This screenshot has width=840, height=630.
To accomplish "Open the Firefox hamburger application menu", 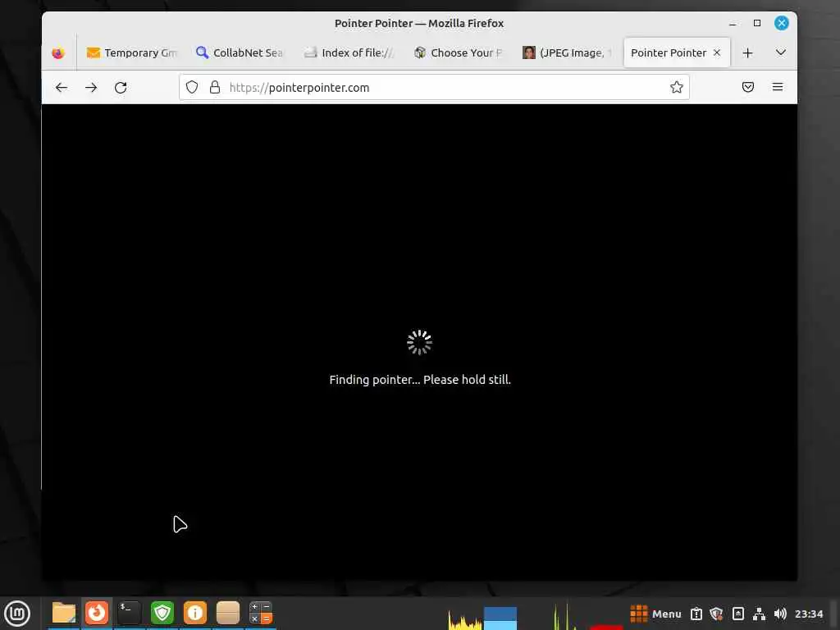I will (778, 87).
